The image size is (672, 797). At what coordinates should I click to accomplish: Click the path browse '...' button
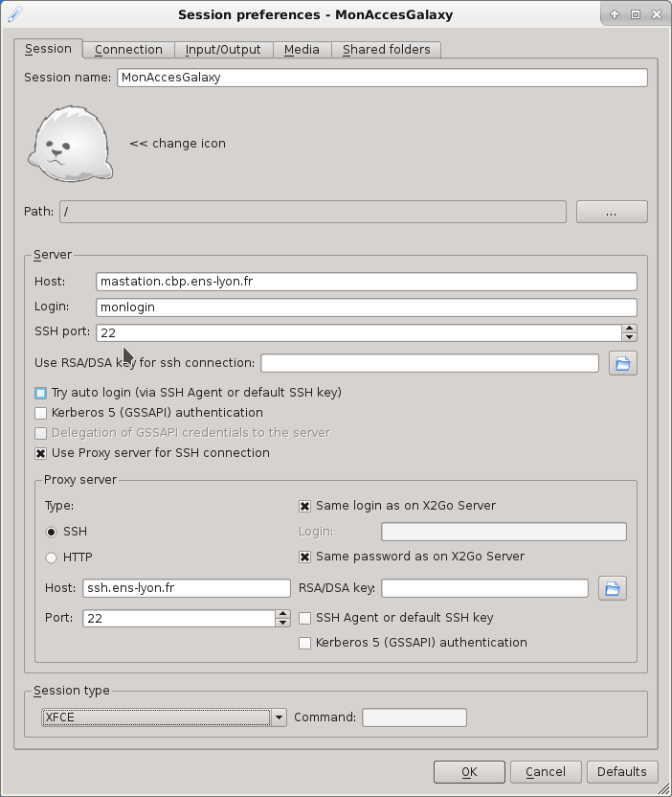(x=612, y=212)
